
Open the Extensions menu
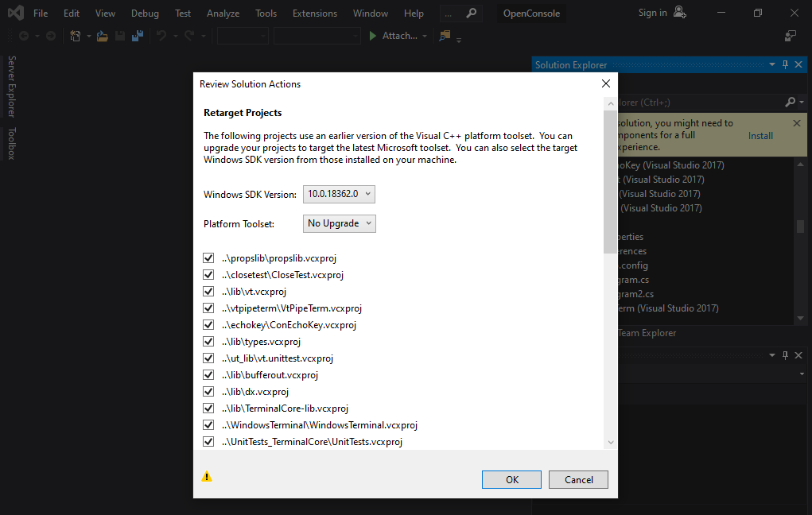314,14
